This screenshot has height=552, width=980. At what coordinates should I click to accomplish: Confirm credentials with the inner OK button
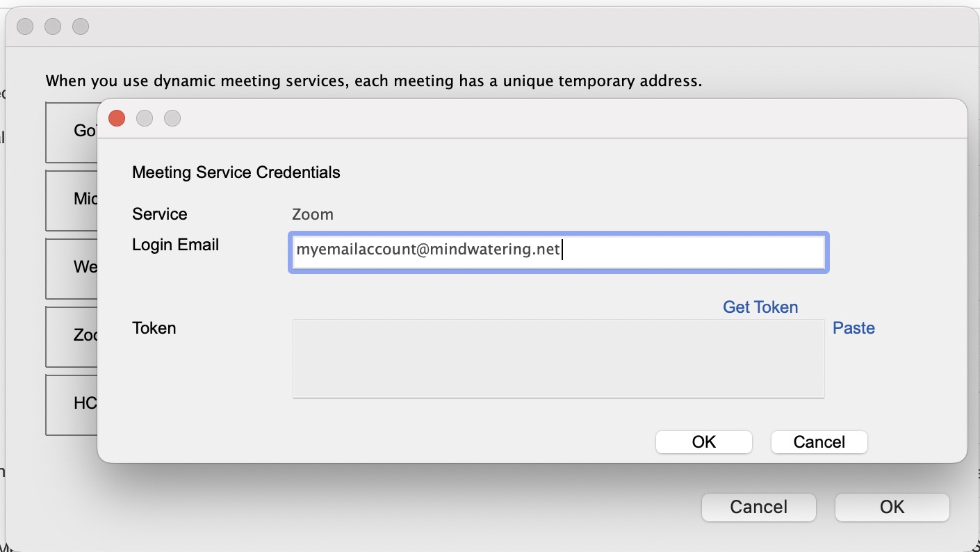(x=703, y=442)
